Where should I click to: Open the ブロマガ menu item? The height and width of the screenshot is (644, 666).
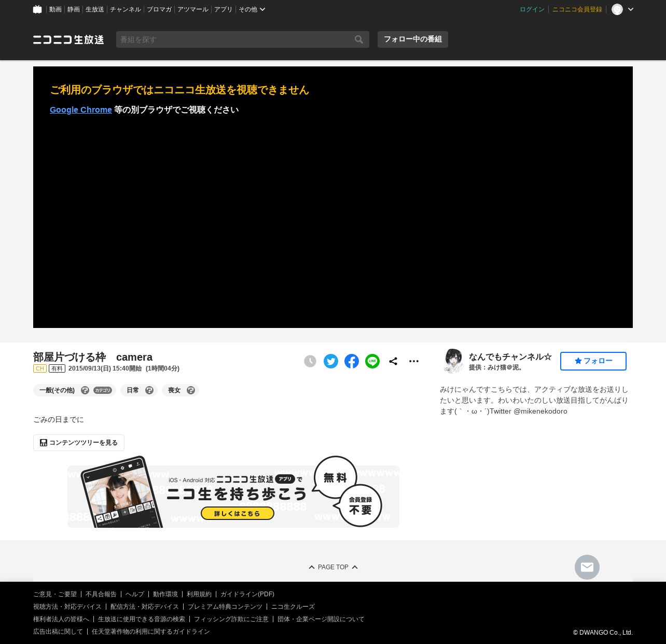point(159,9)
